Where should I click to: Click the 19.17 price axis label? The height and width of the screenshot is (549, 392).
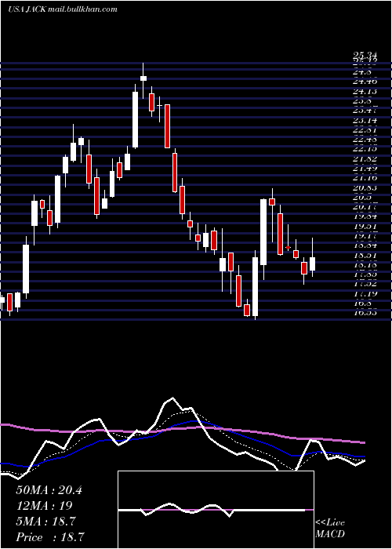tap(365, 236)
